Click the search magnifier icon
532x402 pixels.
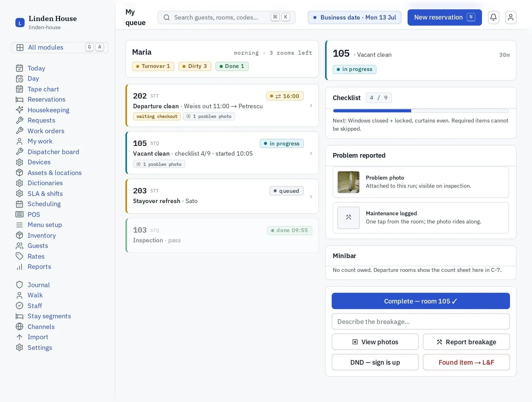167,17
